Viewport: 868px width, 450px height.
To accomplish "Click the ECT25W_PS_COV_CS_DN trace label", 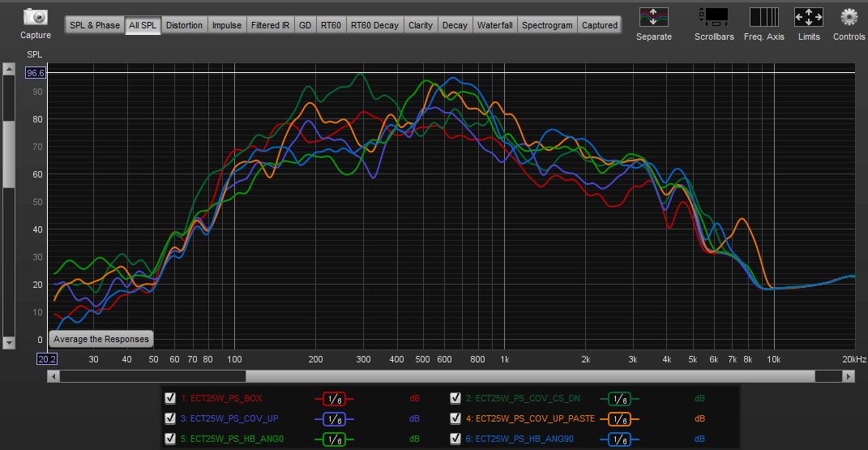I will pyautogui.click(x=523, y=399).
